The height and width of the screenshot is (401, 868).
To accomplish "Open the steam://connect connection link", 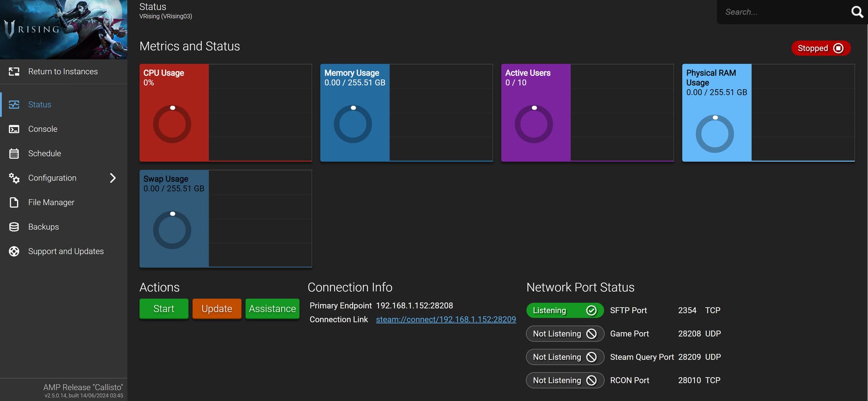I will [446, 320].
